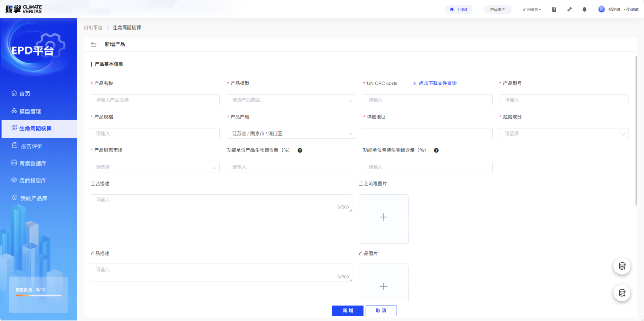644x321 pixels.
Task: Open the 产品产地 region selector
Action: [x=291, y=133]
